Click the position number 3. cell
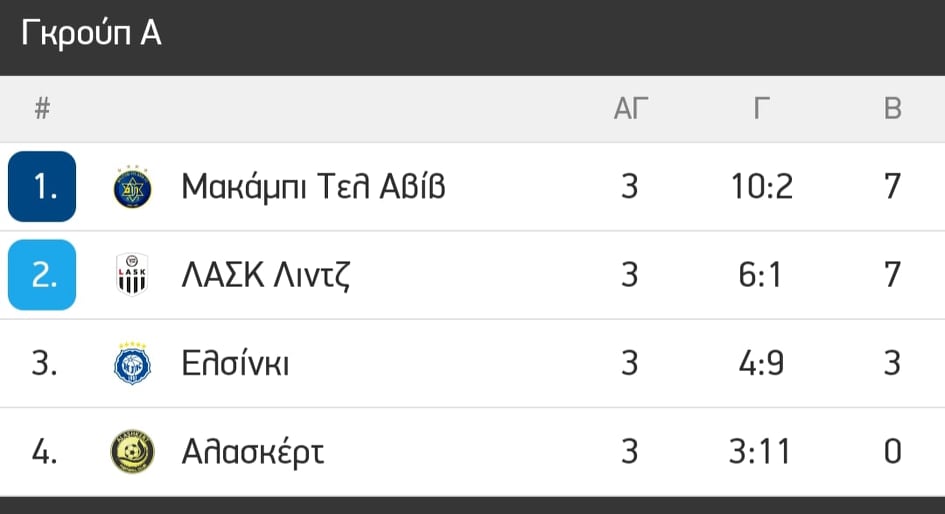This screenshot has height=514, width=945. coord(44,363)
